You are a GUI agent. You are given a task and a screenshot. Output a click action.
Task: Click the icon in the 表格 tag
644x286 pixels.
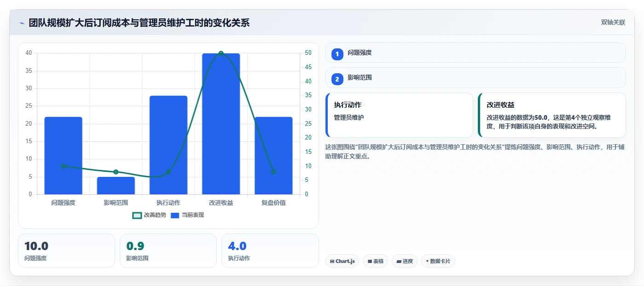370,261
